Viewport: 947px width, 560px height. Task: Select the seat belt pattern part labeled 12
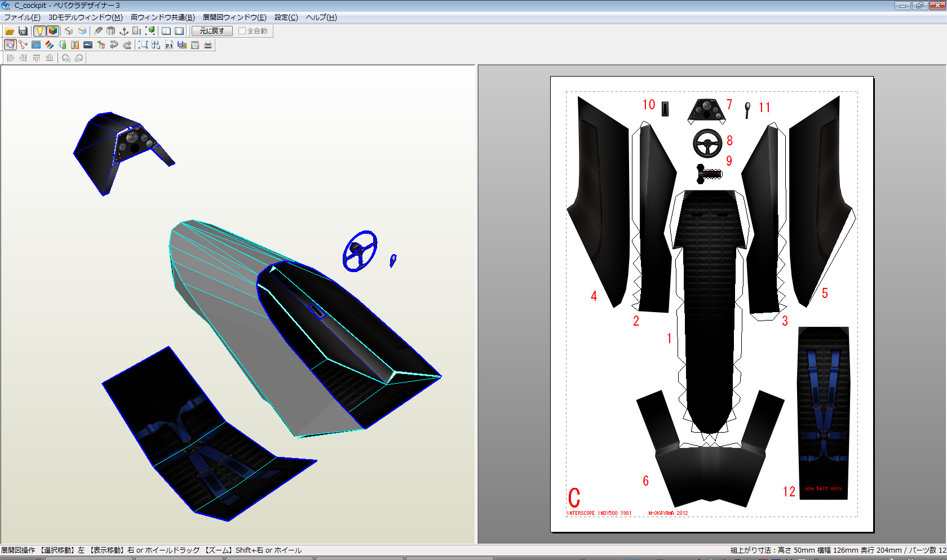(x=824, y=413)
